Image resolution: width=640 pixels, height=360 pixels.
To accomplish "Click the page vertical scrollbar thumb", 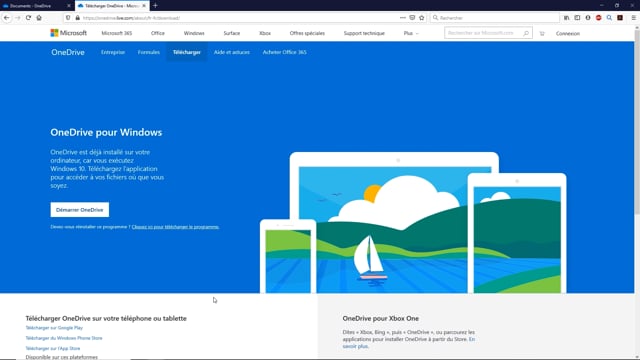I will click(x=637, y=122).
